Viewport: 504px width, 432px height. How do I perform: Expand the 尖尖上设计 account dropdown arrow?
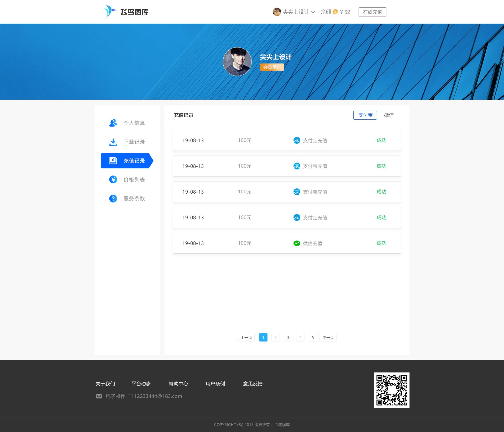313,12
